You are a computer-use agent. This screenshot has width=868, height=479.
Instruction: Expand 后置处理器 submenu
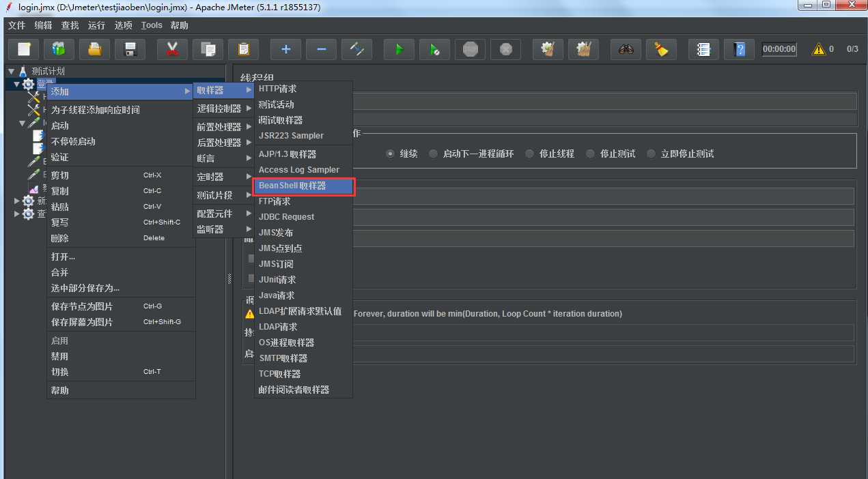point(224,143)
